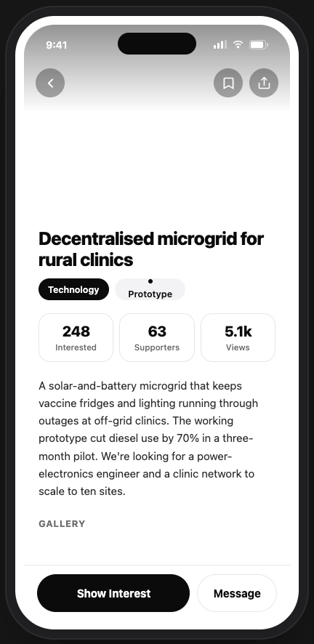Viewport: 314px width, 644px height.
Task: Tap the 9:41 clock in status bar
Action: point(56,45)
